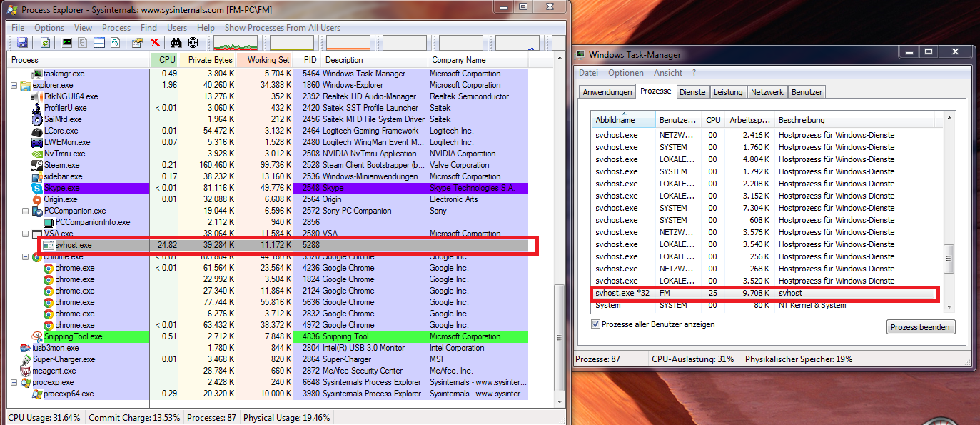
Task: Open the Find menu in Process Explorer
Action: pyautogui.click(x=148, y=28)
